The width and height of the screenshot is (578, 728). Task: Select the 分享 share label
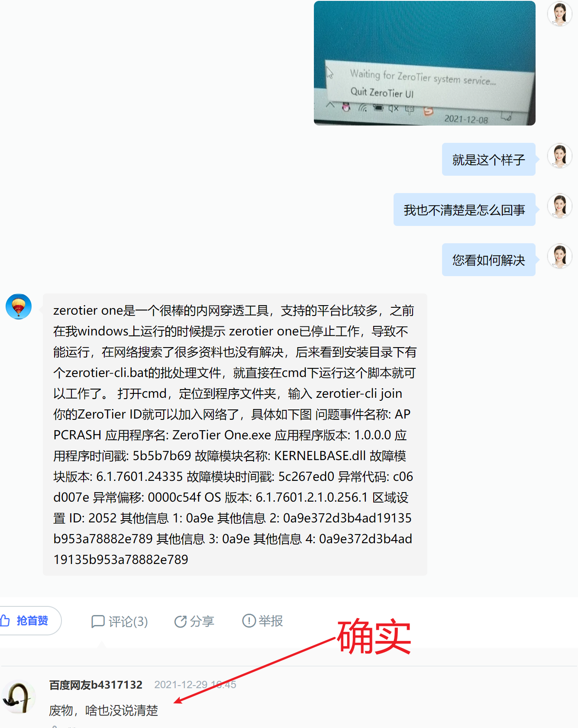pos(202,622)
